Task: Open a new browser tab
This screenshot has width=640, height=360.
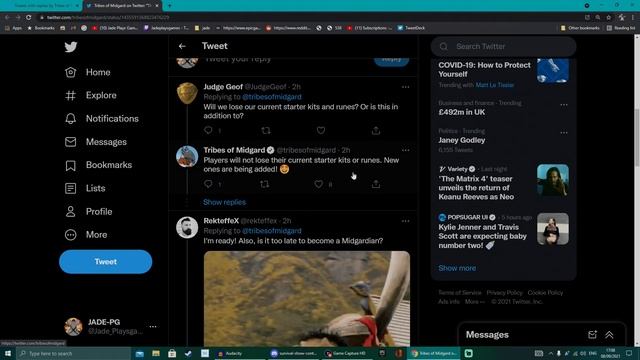Action: (x=169, y=6)
